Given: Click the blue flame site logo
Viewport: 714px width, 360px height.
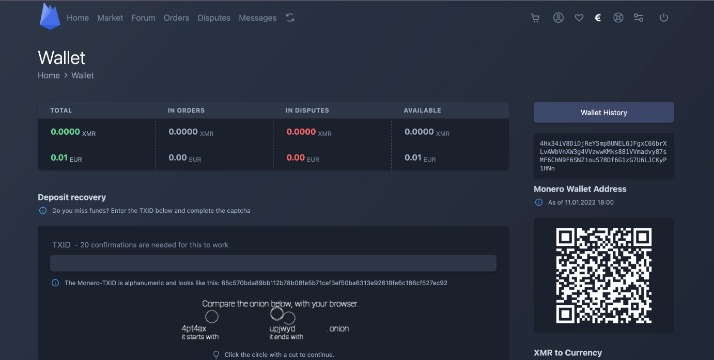Looking at the screenshot, I should 50,16.
